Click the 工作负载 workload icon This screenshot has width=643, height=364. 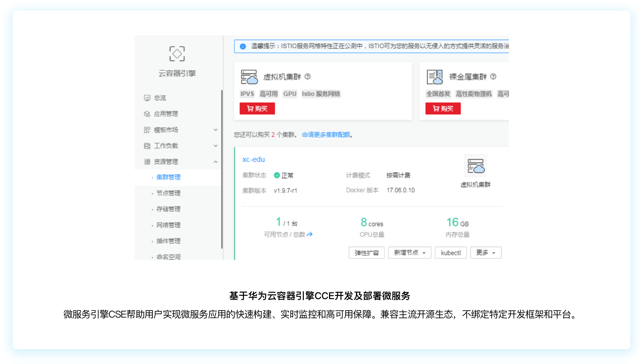pos(147,146)
